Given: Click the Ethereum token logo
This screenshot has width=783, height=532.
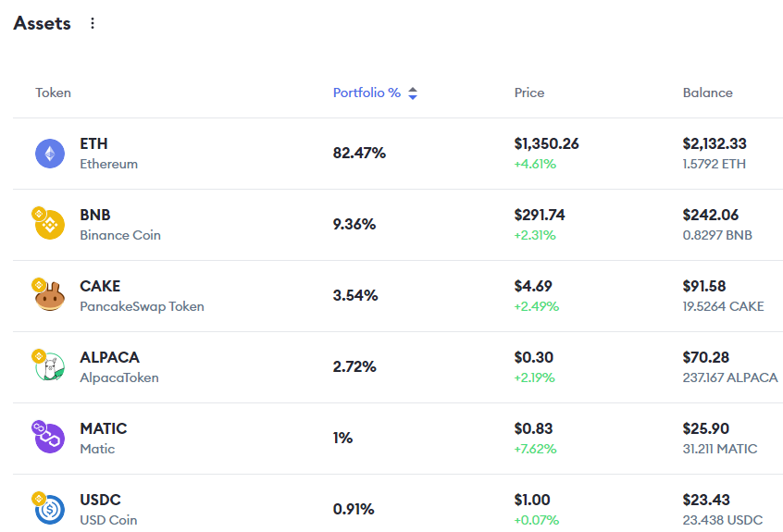Looking at the screenshot, I should point(50,154).
